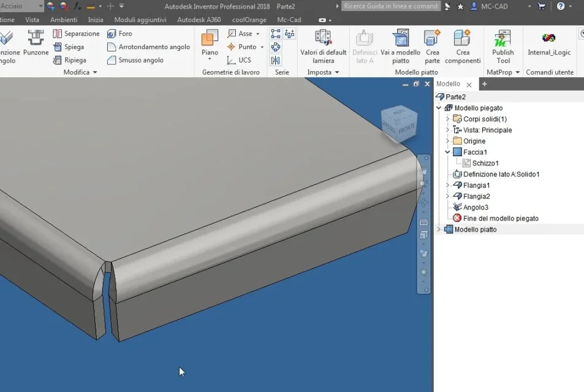Choose the Piano work plane tool
The height and width of the screenshot is (392, 584).
click(x=210, y=43)
